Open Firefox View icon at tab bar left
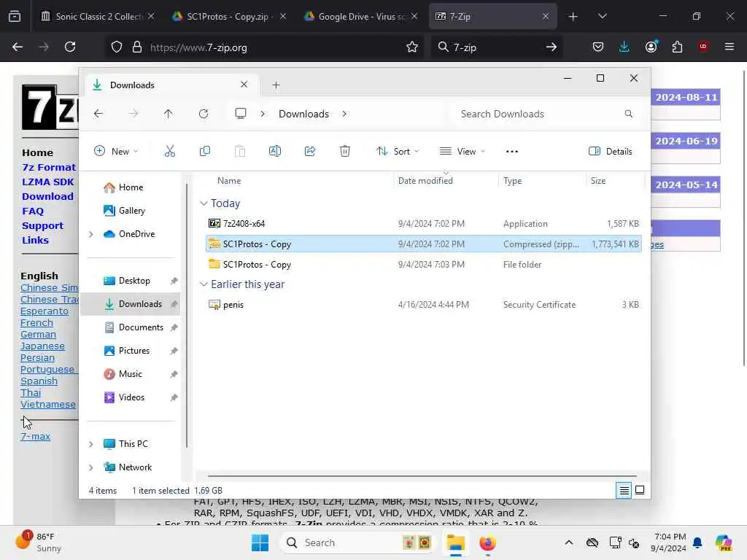Screen dimensions: 747x560 pyautogui.click(x=15, y=16)
